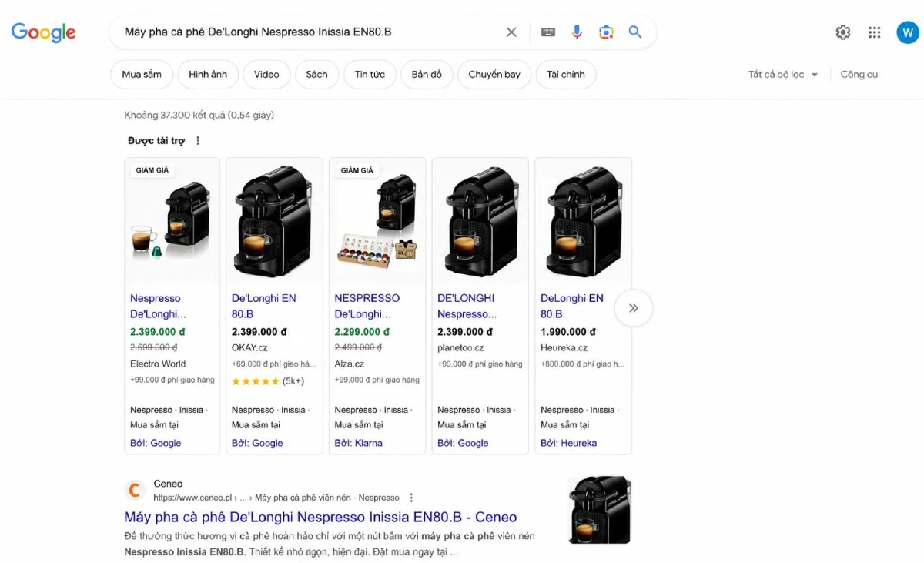924x563 pixels.
Task: Click the Ceneo site name text
Action: [168, 484]
